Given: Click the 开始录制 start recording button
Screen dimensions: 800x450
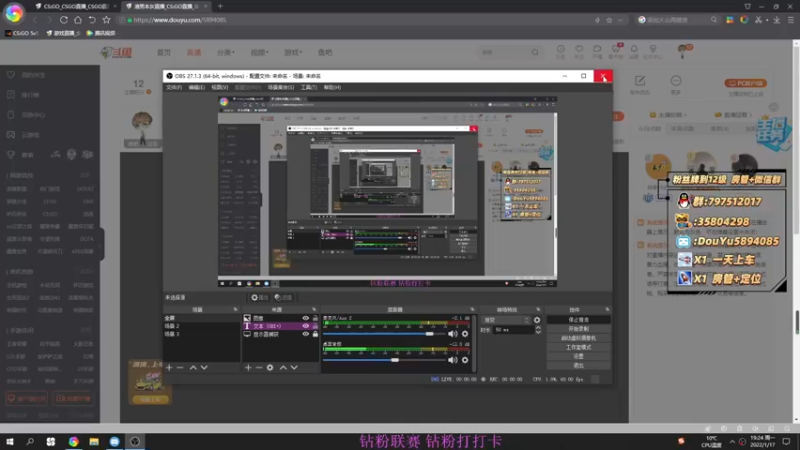Looking at the screenshot, I should [578, 329].
